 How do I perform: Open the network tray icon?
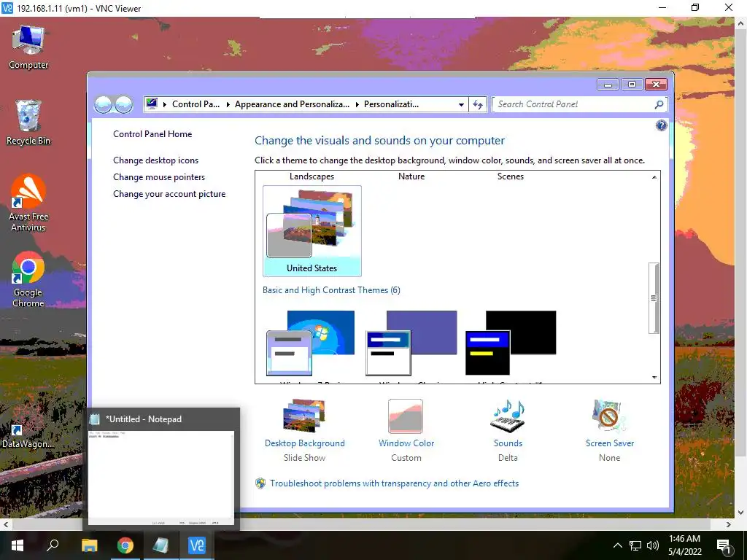635,545
